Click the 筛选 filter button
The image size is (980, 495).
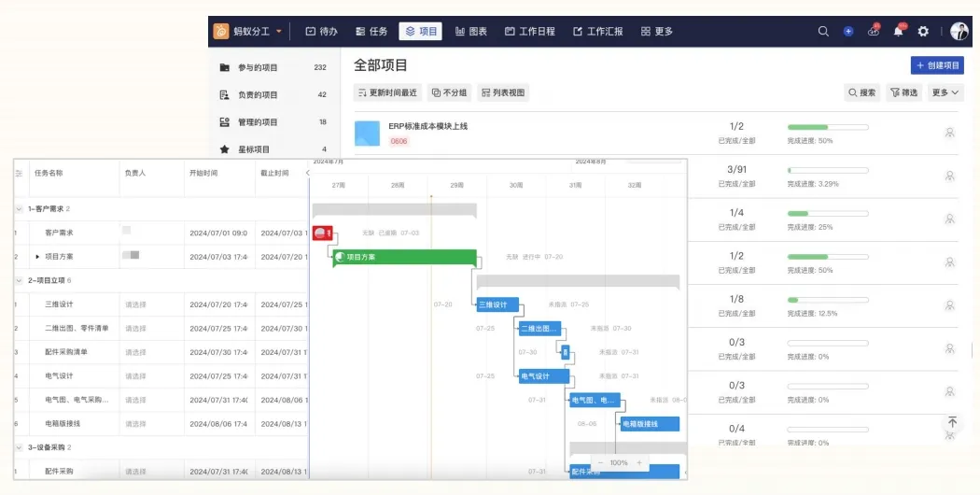903,92
